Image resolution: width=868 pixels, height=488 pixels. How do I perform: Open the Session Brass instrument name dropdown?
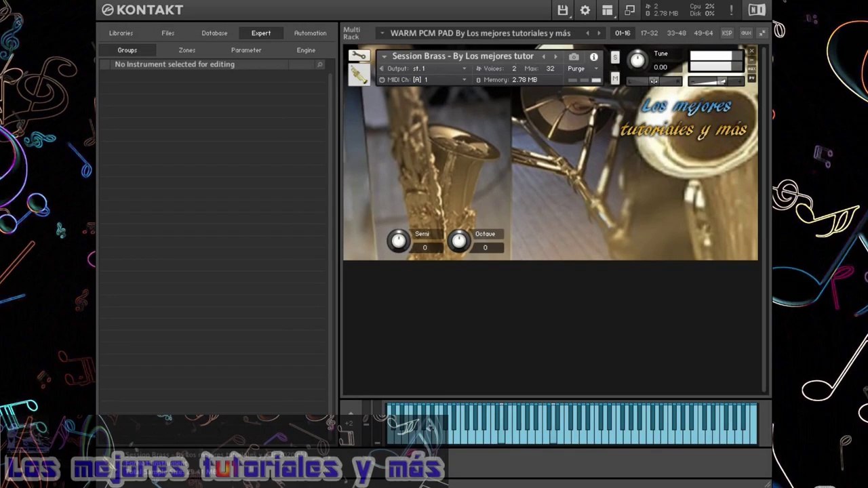pos(384,57)
